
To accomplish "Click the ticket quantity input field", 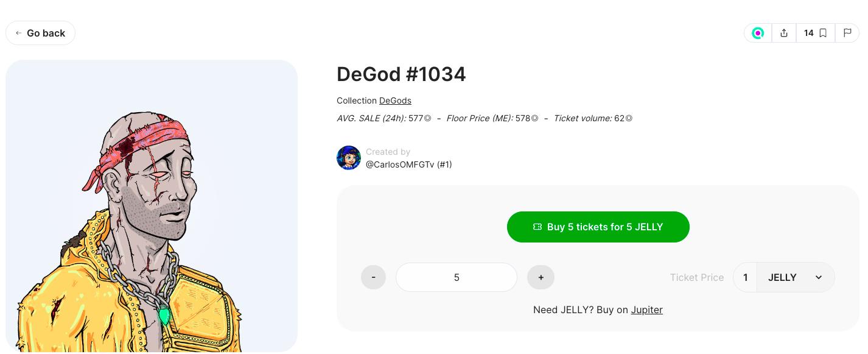I will (x=457, y=277).
